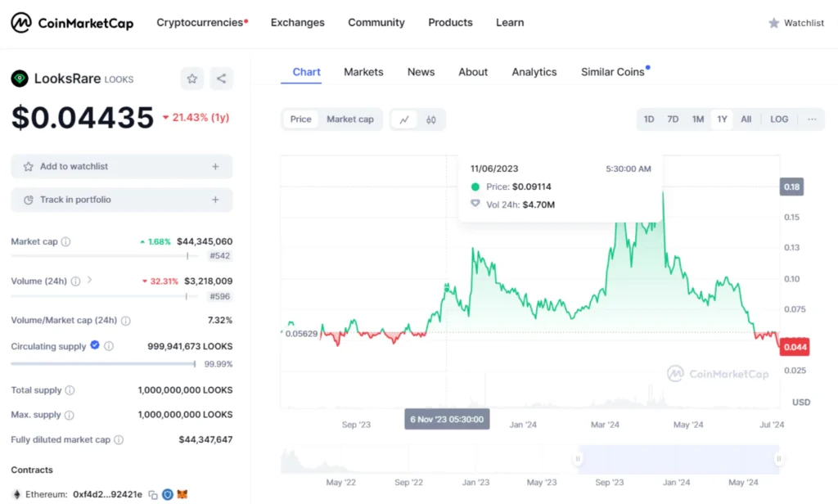Switch to the Chart tab

306,72
